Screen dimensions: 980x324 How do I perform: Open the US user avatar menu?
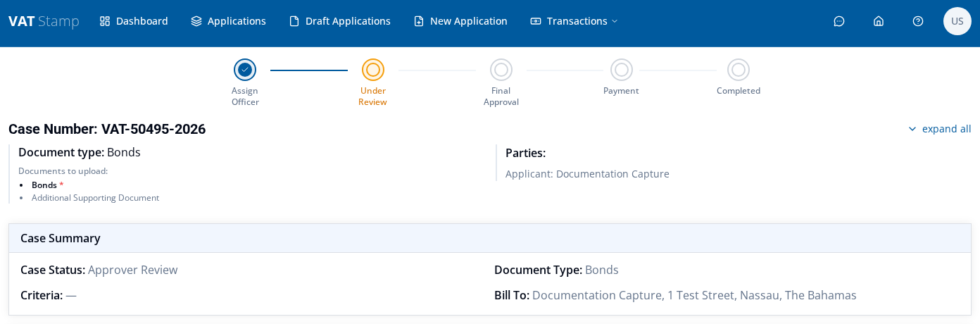click(x=957, y=21)
